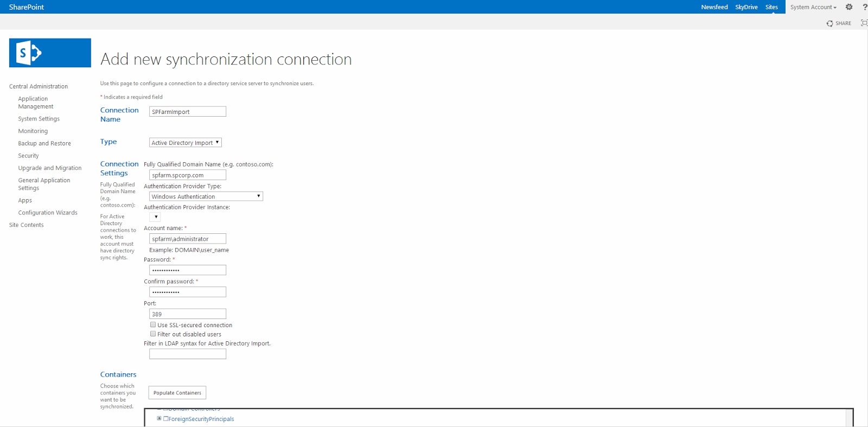Click the 'Example: DOMAIN\user_name' hint text

pyautogui.click(x=189, y=250)
